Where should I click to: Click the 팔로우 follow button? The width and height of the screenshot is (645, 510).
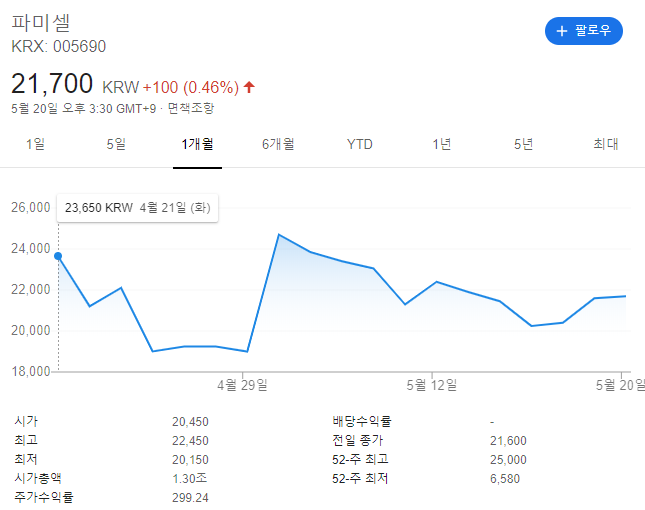tap(583, 31)
